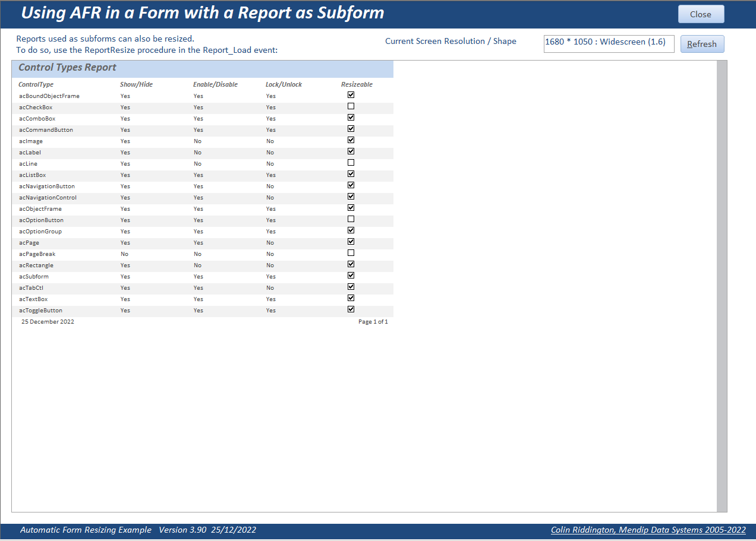Screen dimensions: 756x541
Task: Click the screen resolution text field
Action: click(609, 43)
